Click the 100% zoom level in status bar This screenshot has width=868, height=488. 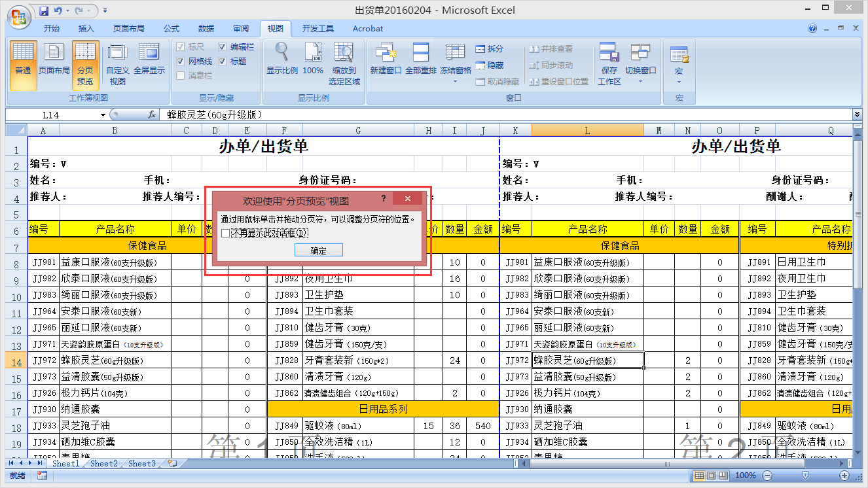tap(746, 476)
